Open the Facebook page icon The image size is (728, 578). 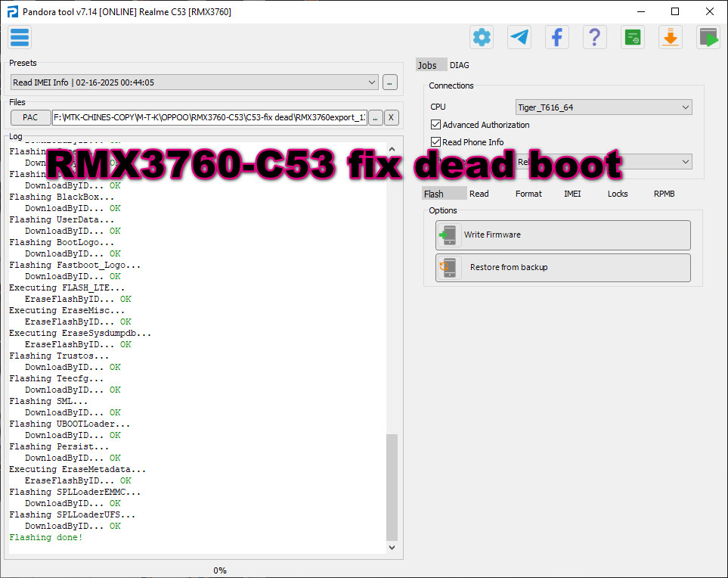coord(557,37)
